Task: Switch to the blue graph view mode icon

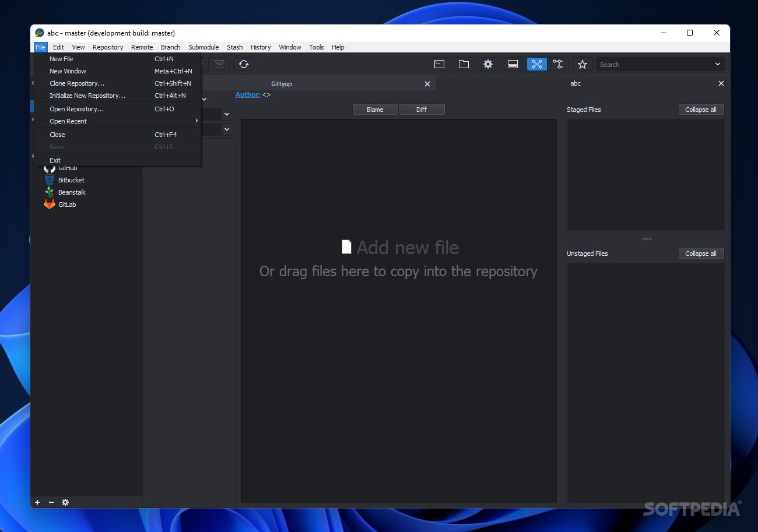Action: click(537, 65)
